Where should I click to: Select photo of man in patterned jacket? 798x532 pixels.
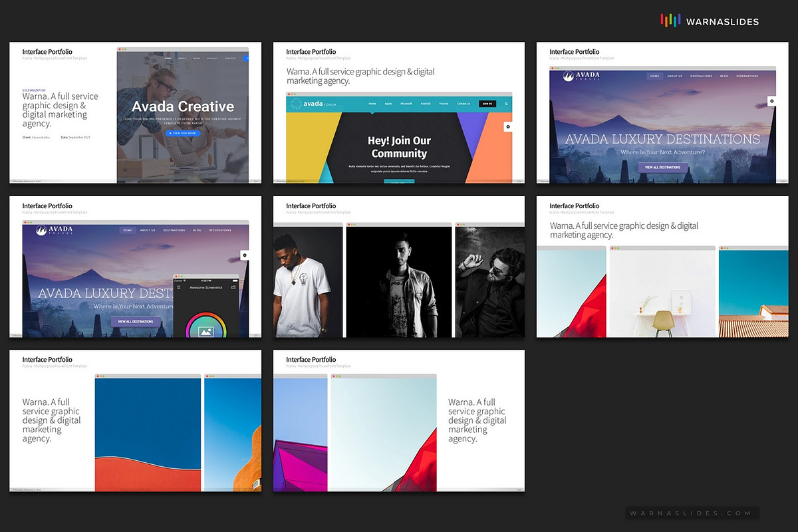click(x=399, y=282)
